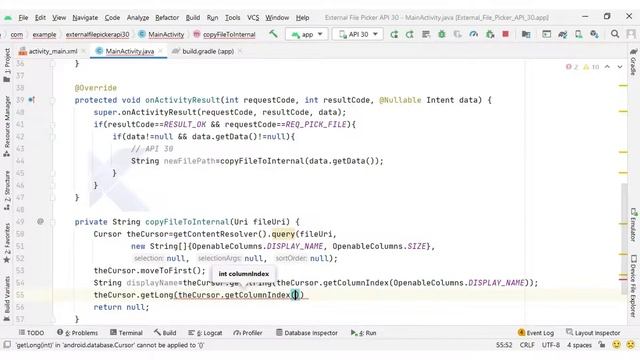Open the Problems tool window
640x360 pixels.
pos(78,333)
